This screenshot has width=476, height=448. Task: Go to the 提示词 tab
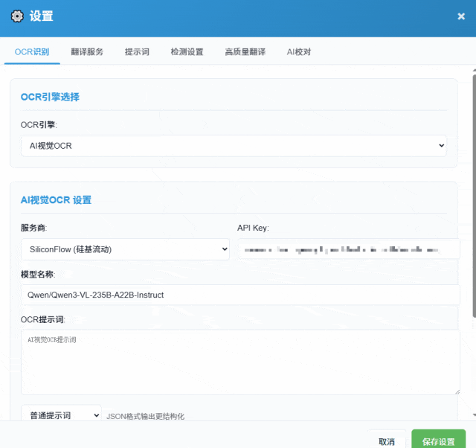point(137,52)
